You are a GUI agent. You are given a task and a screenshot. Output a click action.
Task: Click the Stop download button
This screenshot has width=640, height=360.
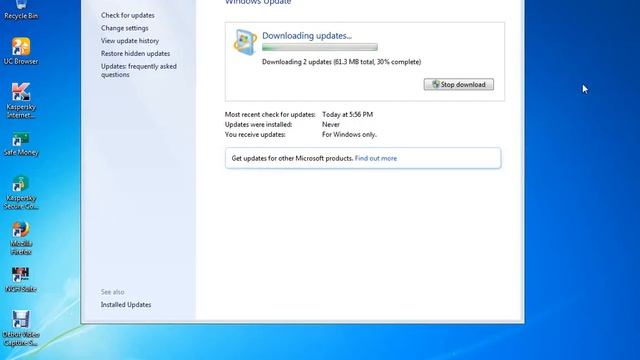click(458, 84)
